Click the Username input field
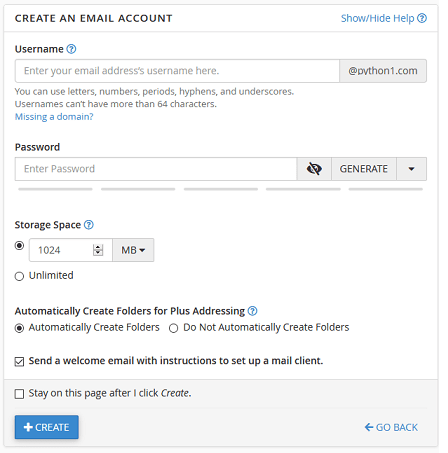This screenshot has height=453, width=448. (x=177, y=71)
